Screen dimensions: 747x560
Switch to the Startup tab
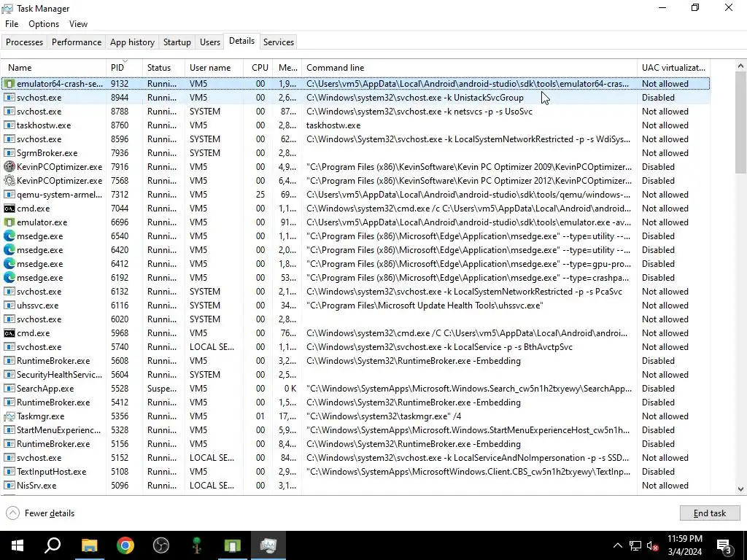(x=177, y=42)
